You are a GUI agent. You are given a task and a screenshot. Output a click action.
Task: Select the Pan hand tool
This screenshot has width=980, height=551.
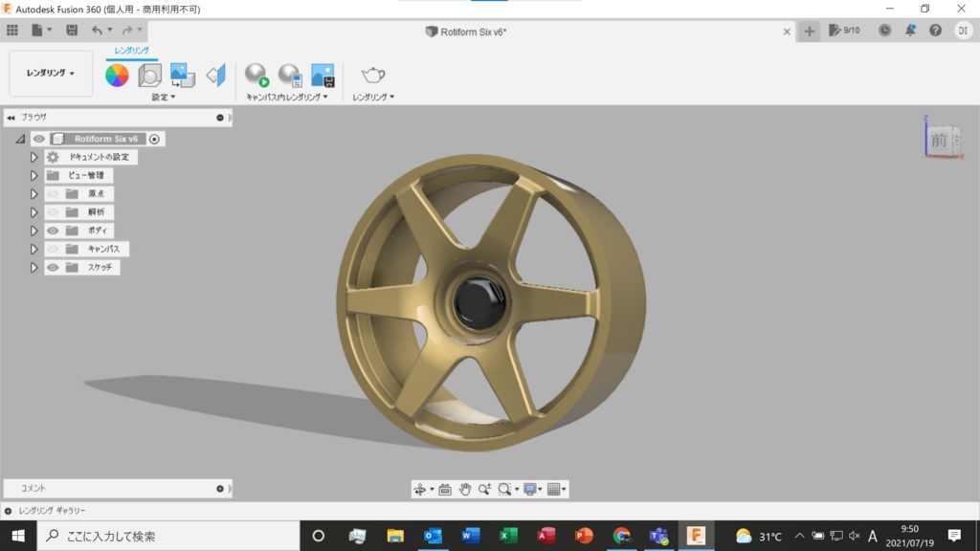click(464, 489)
